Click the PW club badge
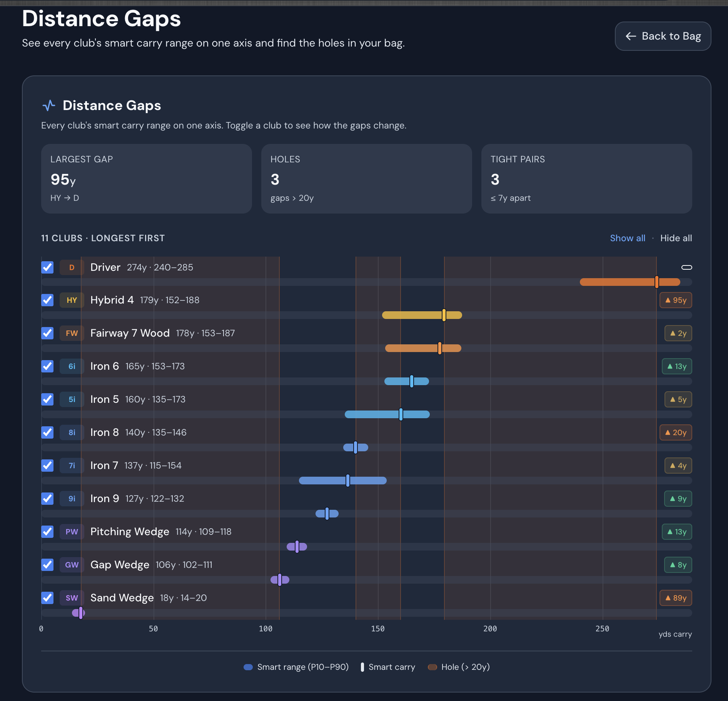Screen dimensions: 728x701 (72, 532)
